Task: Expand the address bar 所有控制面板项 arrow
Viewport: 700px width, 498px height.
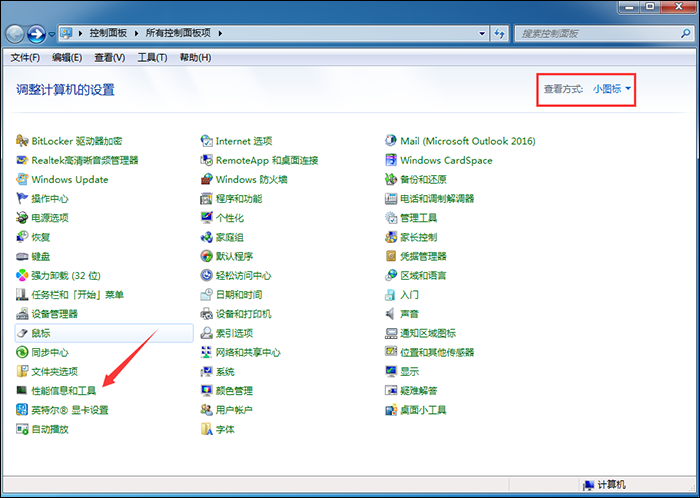Action: point(220,34)
